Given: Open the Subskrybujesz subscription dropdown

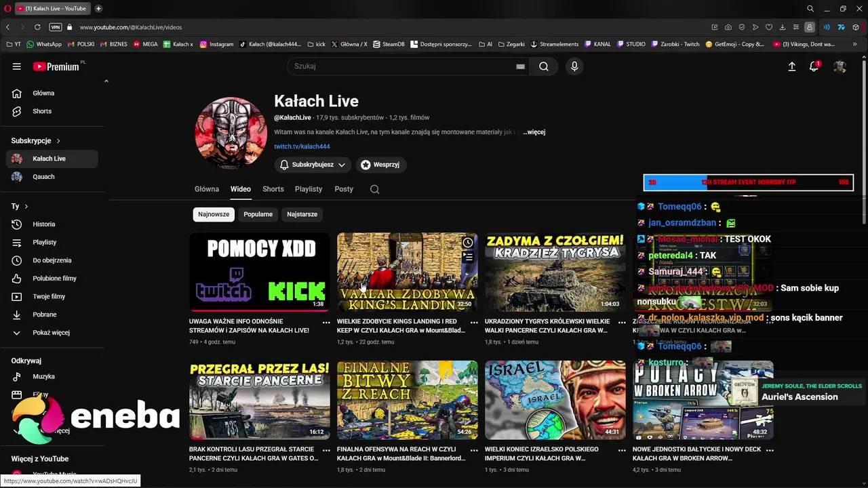Looking at the screenshot, I should point(313,165).
